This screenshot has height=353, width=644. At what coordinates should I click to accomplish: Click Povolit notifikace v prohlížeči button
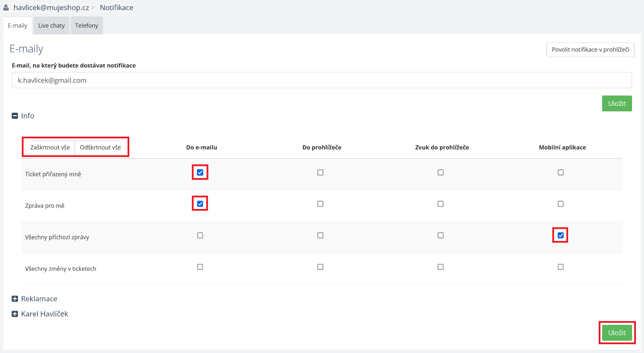tap(590, 50)
